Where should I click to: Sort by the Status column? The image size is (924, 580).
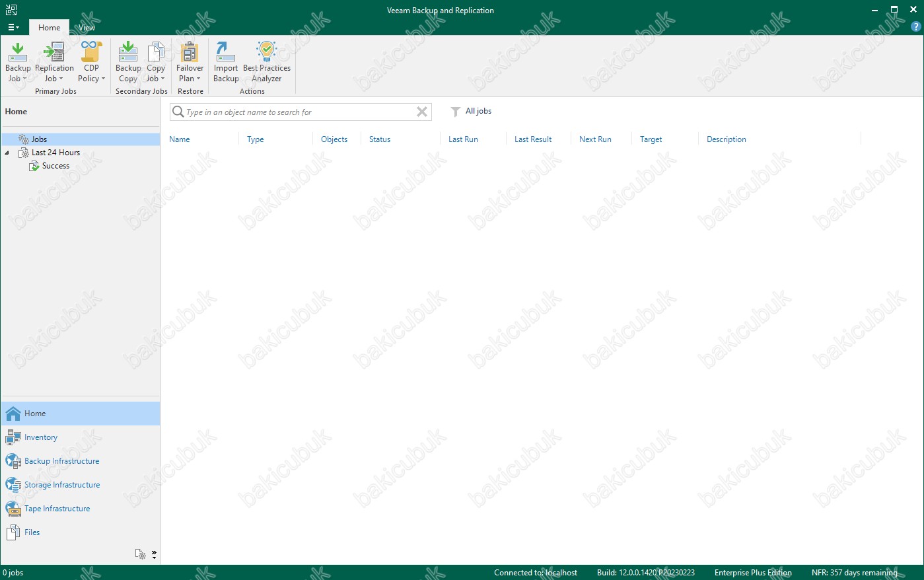380,139
